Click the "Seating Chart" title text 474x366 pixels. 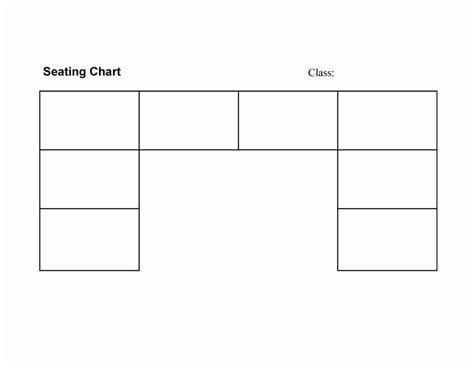pyautogui.click(x=82, y=72)
